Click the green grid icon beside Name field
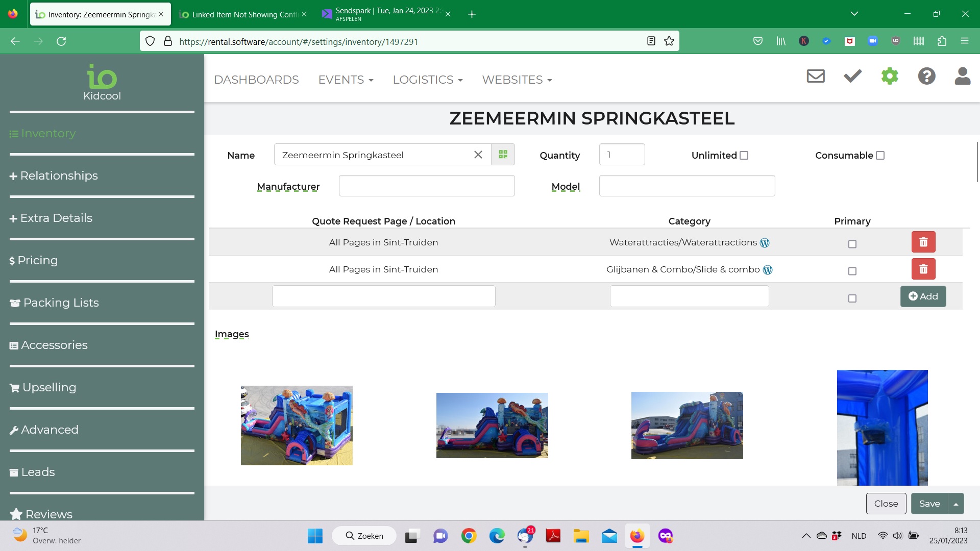 (503, 155)
